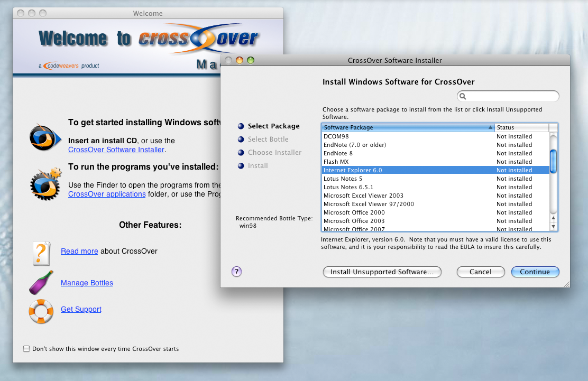Screen dimensions: 588x381
Task: Enable Don't show this window every time checkbox
Action: coord(26,349)
